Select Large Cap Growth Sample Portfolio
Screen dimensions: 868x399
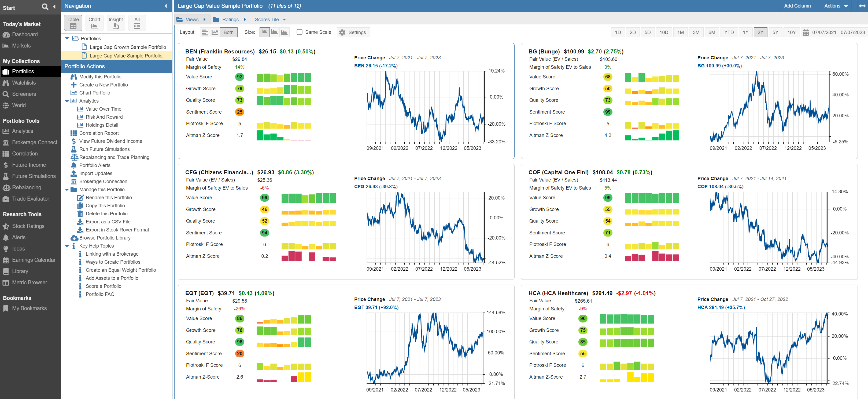127,47
